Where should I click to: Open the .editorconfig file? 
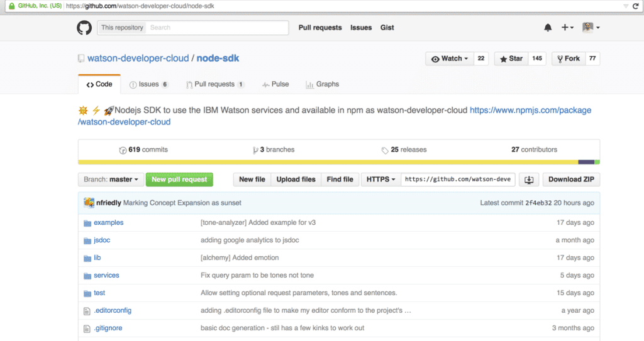click(x=113, y=311)
